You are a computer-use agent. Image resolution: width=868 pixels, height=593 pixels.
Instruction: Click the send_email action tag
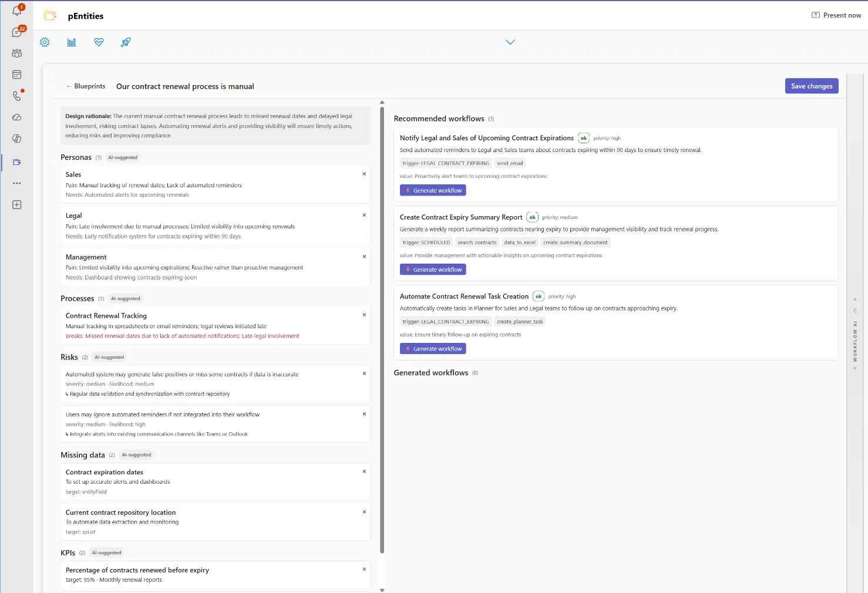pyautogui.click(x=510, y=163)
